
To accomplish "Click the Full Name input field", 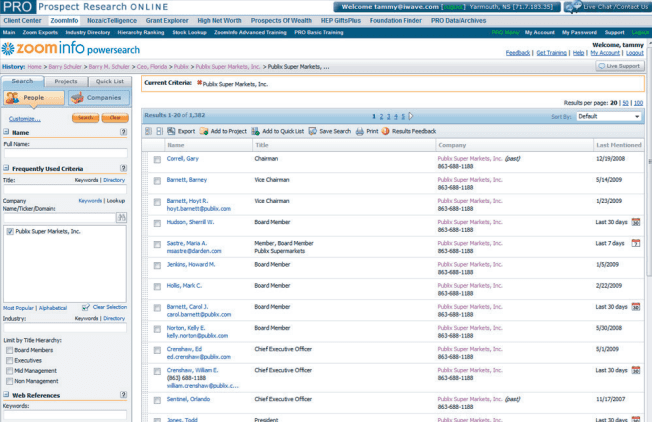I will pos(66,153).
